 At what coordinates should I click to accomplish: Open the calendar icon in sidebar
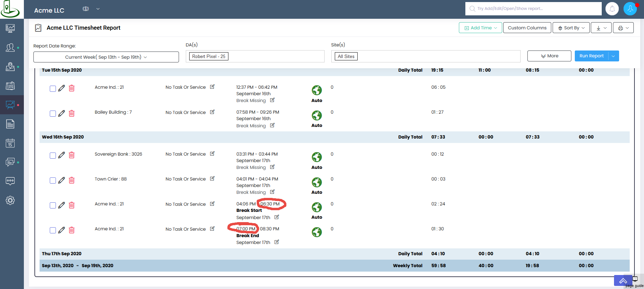[10, 143]
